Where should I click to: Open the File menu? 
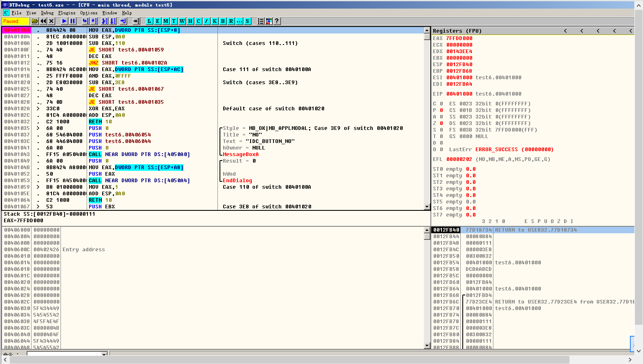point(16,13)
